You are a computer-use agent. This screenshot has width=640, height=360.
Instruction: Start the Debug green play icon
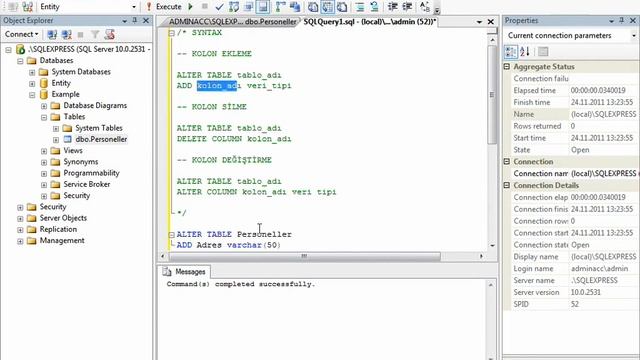(x=191, y=7)
